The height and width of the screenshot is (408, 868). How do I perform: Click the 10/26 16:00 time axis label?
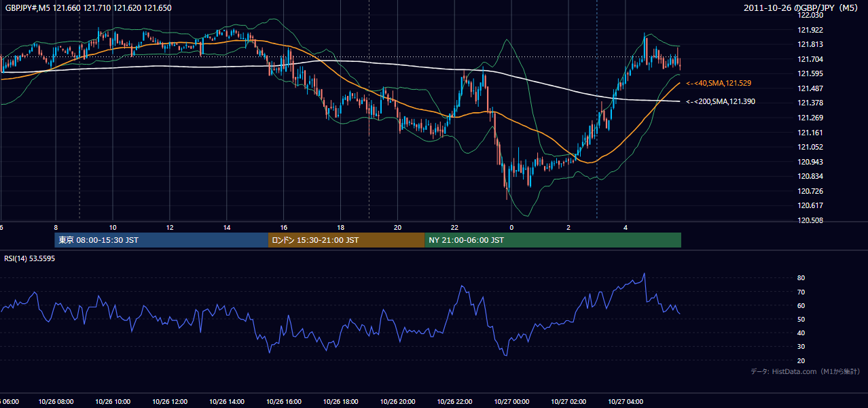coord(284,402)
